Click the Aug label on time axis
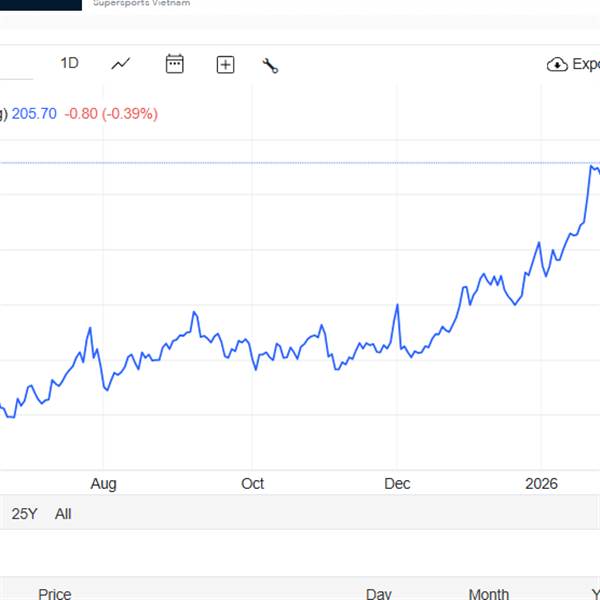The height and width of the screenshot is (600, 600). tap(103, 484)
